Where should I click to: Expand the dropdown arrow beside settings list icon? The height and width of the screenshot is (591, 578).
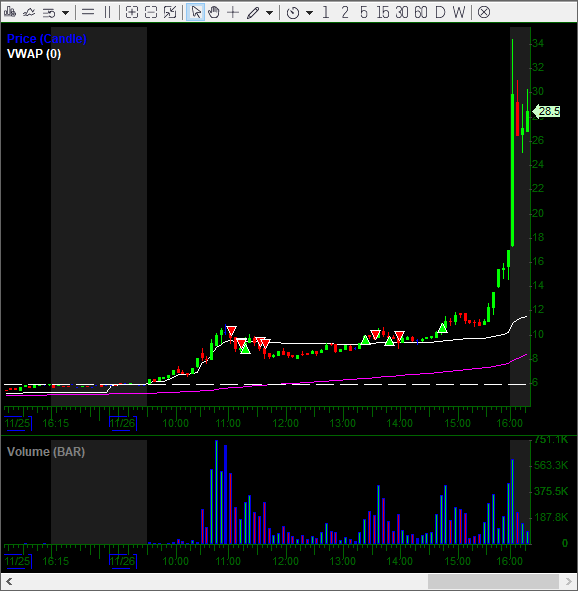coord(65,13)
